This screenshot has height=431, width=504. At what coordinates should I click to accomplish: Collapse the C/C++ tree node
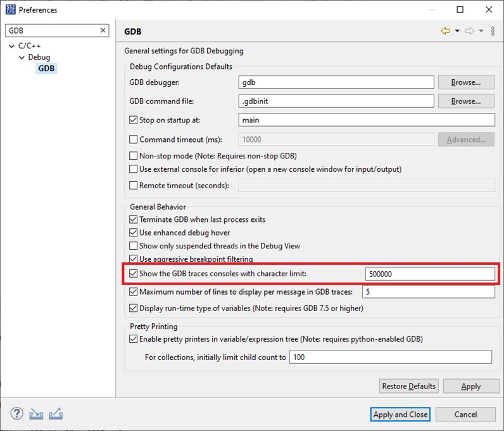coord(12,46)
